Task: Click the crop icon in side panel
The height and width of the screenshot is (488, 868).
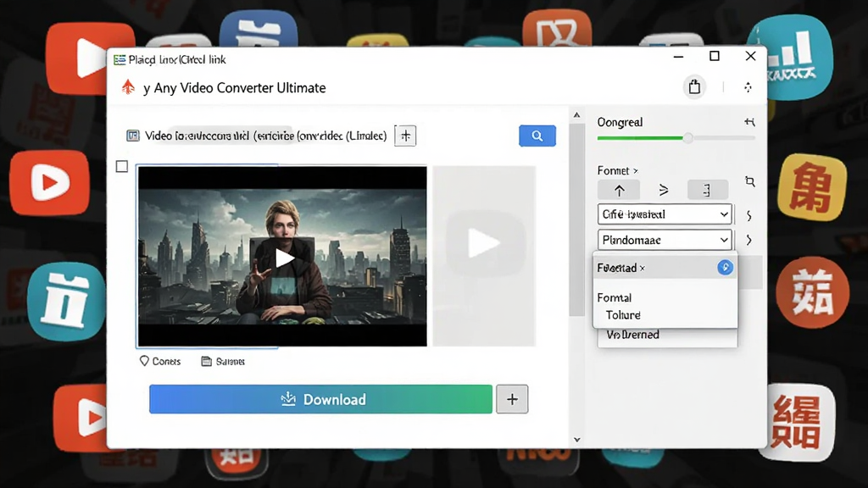Action: (x=750, y=181)
